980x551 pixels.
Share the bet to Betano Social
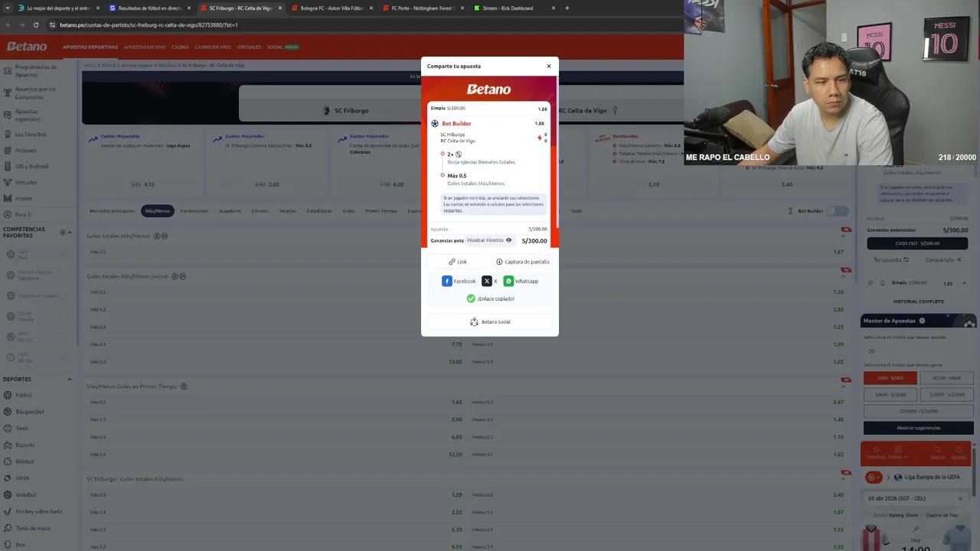[490, 321]
